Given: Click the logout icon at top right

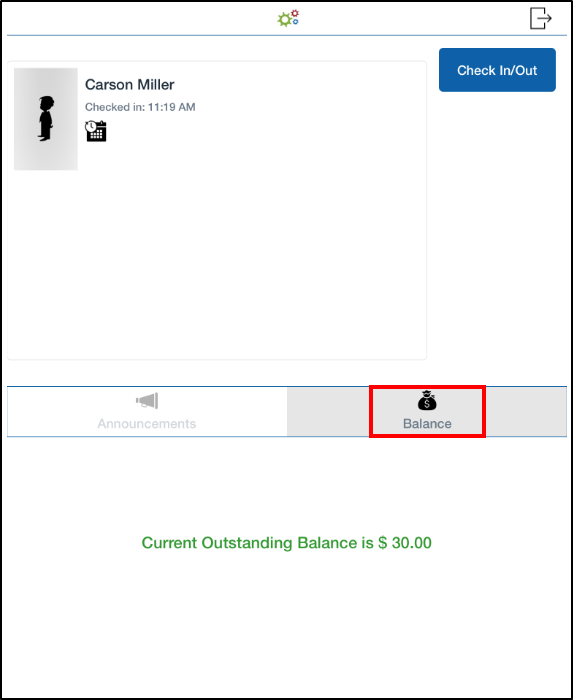Looking at the screenshot, I should 541,18.
